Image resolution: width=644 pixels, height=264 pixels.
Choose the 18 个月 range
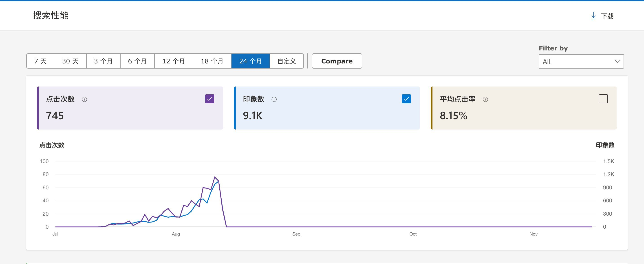[x=212, y=61]
